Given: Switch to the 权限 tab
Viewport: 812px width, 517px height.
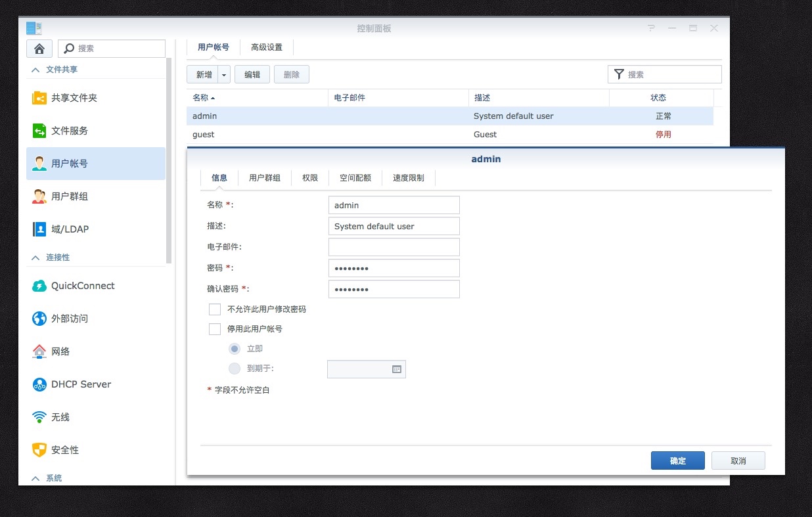Looking at the screenshot, I should pyautogui.click(x=310, y=178).
